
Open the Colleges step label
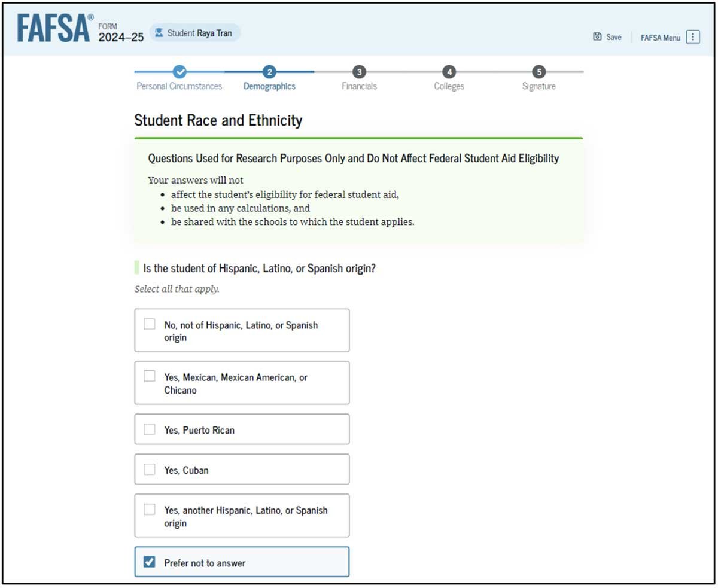coord(449,86)
